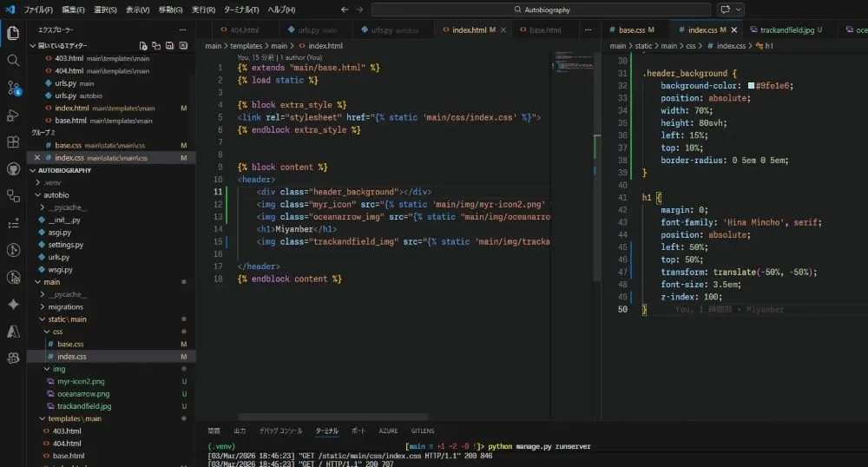Click the GitHub icon in activity bar
Viewport: 868px width, 467px height.
coord(13,168)
